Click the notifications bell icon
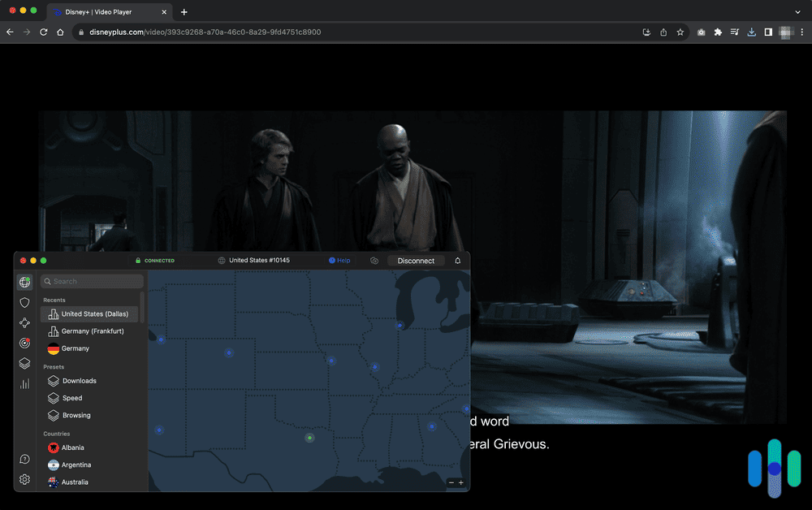 point(457,261)
